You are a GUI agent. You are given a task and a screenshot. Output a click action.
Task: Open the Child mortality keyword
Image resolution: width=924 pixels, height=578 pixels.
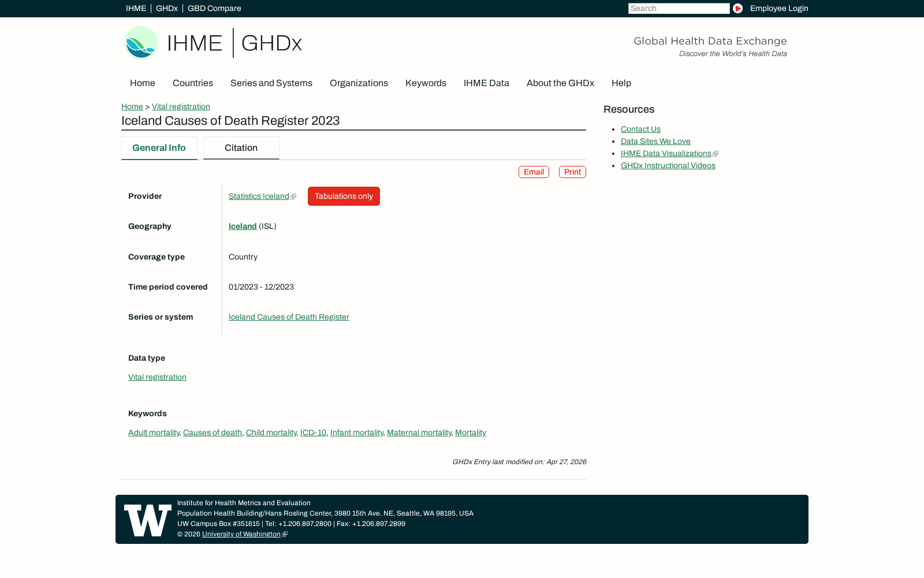(x=271, y=433)
